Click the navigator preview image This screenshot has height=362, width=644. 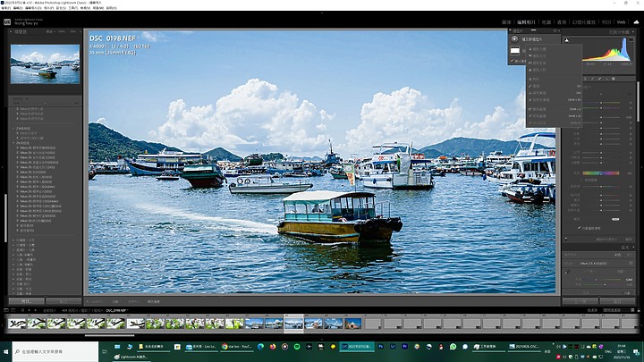pyautogui.click(x=46, y=64)
